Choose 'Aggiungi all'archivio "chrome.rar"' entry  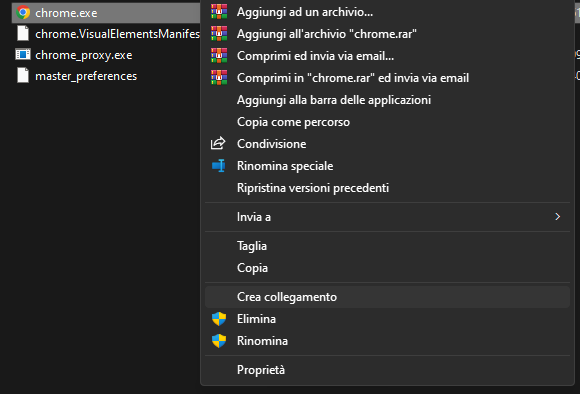[x=387, y=34]
